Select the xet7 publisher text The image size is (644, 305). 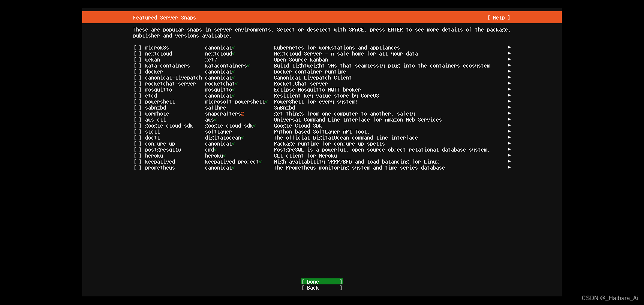(x=211, y=60)
